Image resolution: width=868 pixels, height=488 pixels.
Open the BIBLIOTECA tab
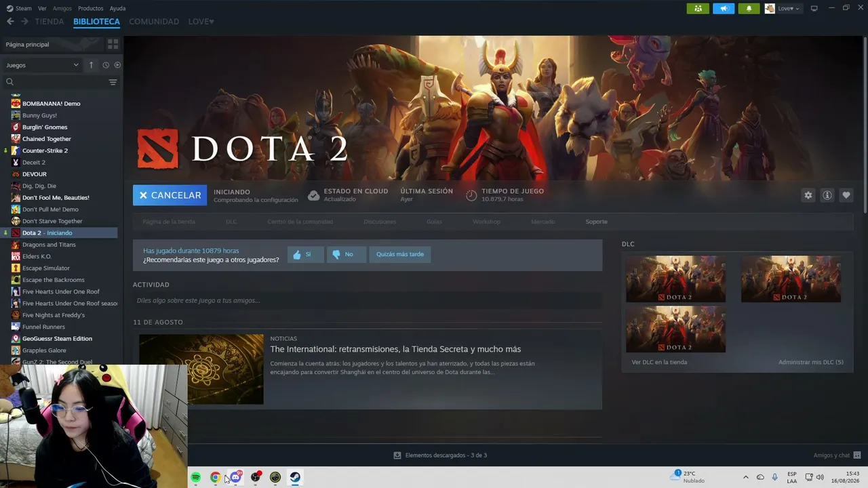pos(96,22)
